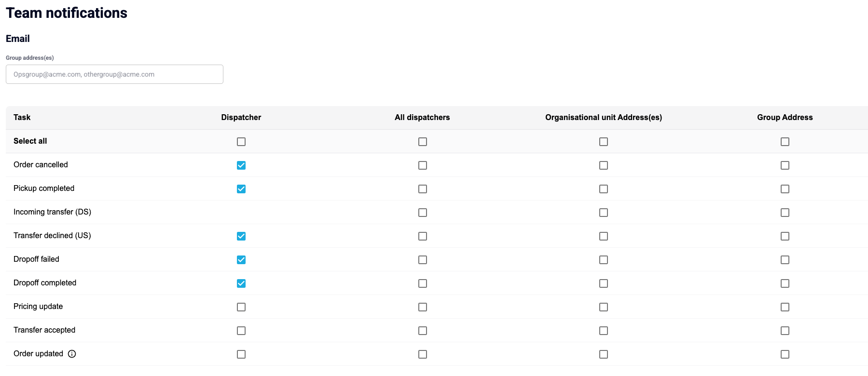Enable Transfer accepted for Dispatcher

pyautogui.click(x=241, y=331)
